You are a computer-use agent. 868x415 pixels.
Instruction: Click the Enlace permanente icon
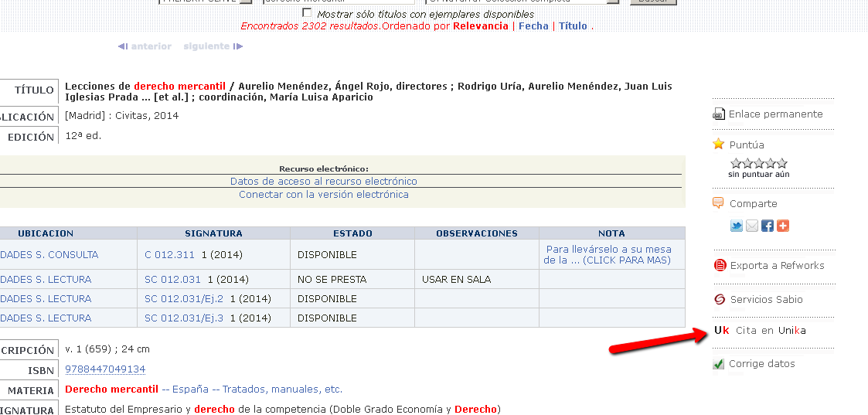(719, 114)
